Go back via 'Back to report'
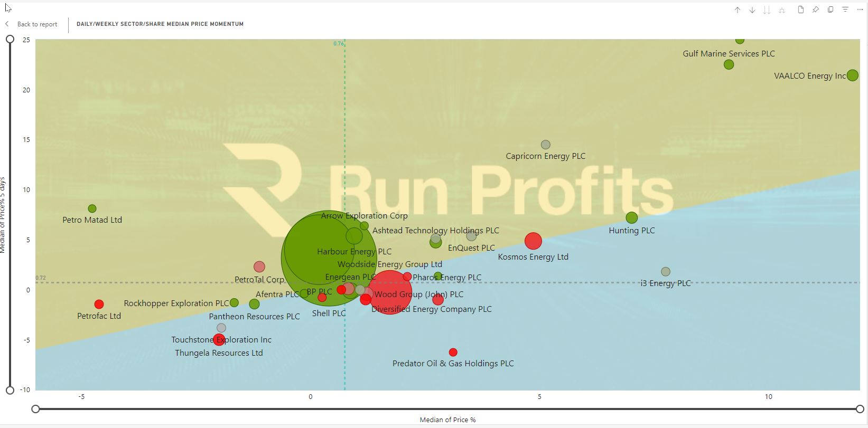Screen dimensions: 868x428 [37, 24]
